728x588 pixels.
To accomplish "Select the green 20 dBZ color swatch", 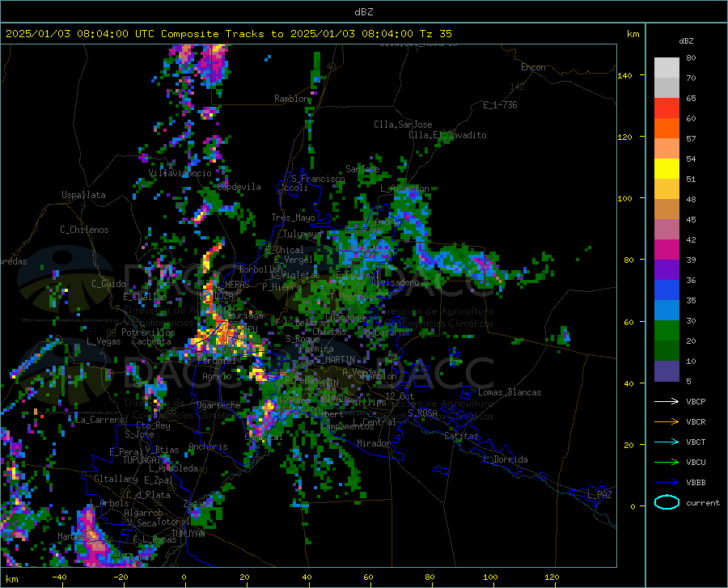I will tap(667, 331).
